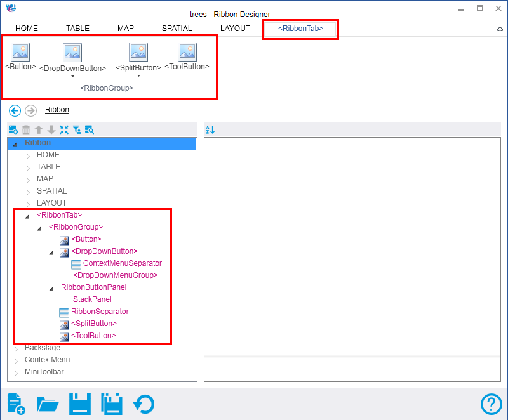Select <SplitButton> item in the tree
Screen dimensions: 508x420
coord(94,324)
